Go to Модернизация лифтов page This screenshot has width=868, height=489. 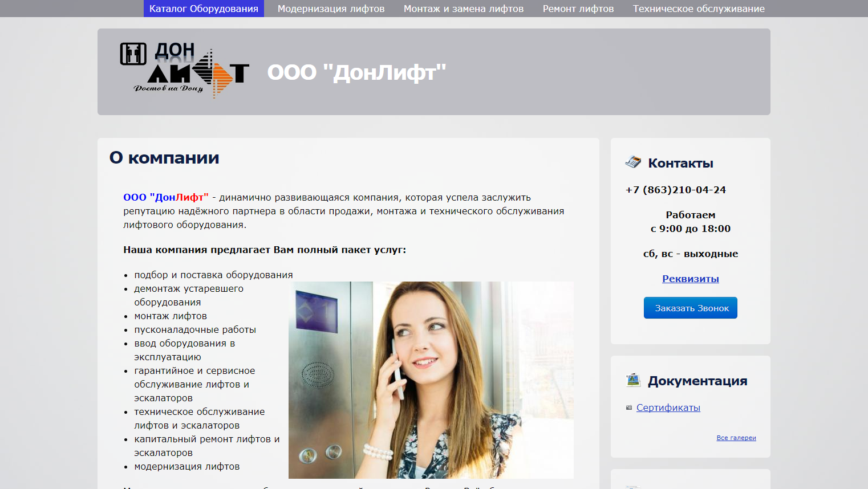tap(331, 9)
